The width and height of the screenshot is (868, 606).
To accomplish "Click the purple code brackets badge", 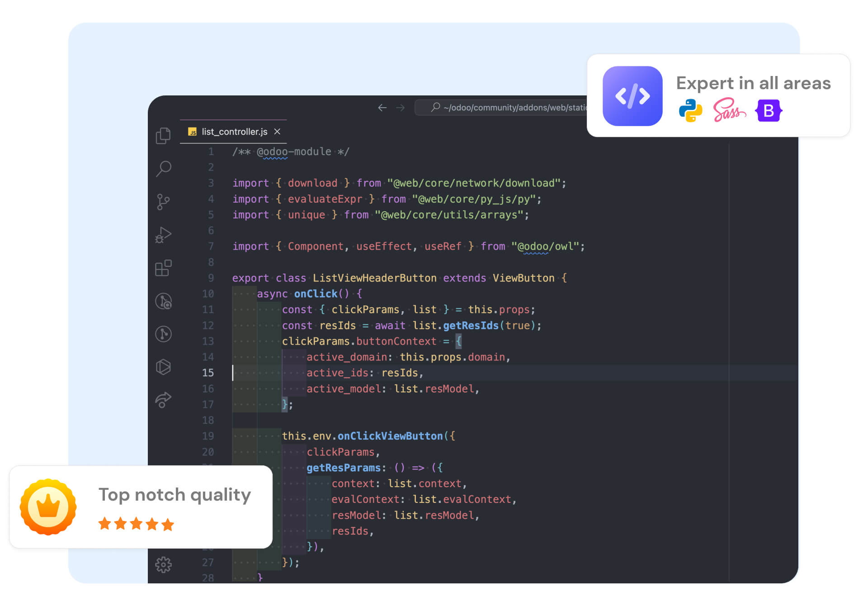I will 632,96.
